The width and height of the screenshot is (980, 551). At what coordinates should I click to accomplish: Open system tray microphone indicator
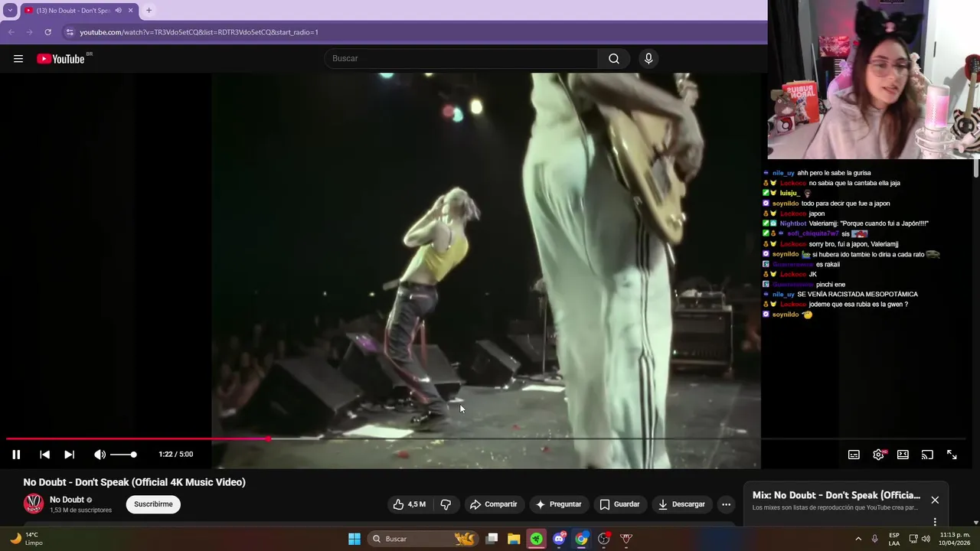[x=875, y=539]
